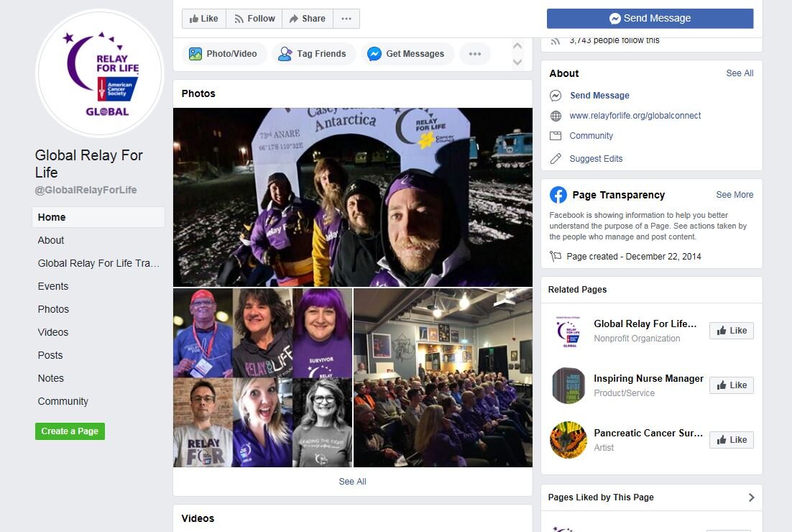Select the Home tab in the sidebar
The width and height of the screenshot is (792, 532).
98,217
